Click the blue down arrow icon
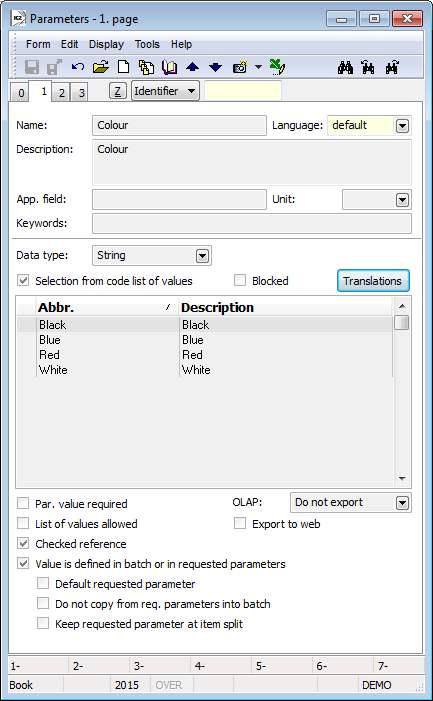Screen dimensions: 433x701 215,68
